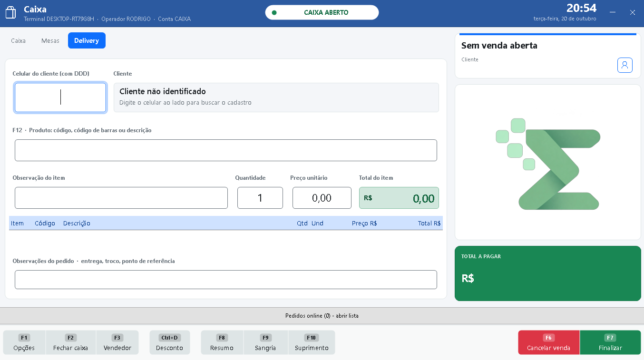Click the F2 Fechar caixa button
644x360 pixels.
[x=70, y=342]
